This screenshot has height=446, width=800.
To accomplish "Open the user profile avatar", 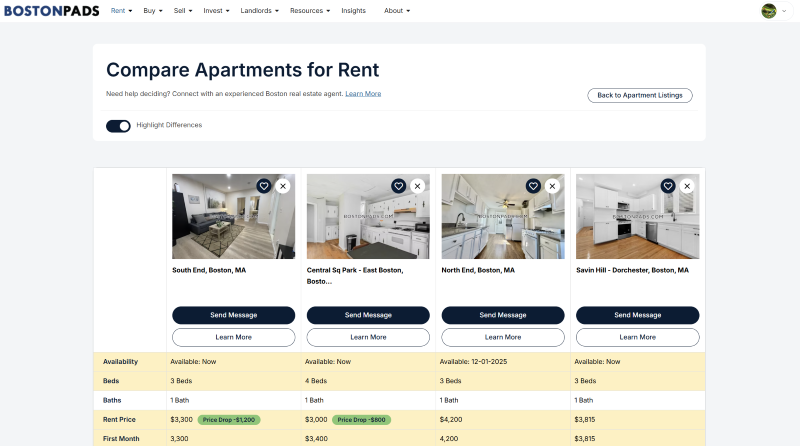I will coord(768,11).
